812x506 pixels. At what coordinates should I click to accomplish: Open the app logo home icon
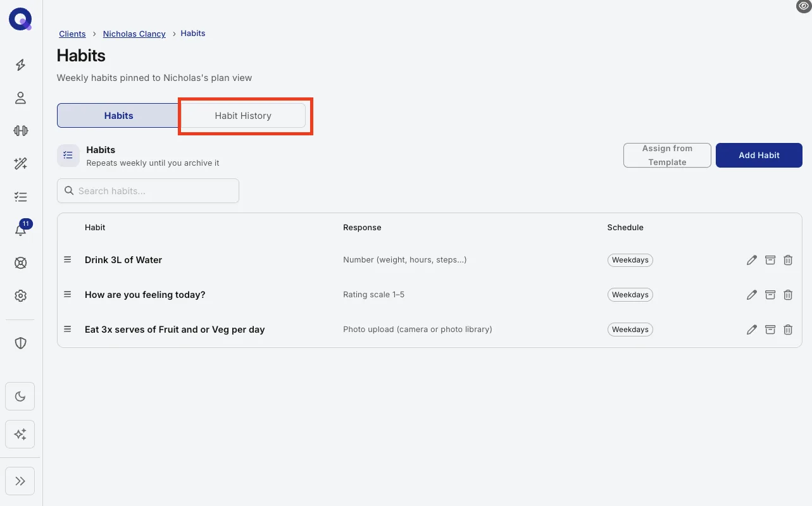point(20,20)
